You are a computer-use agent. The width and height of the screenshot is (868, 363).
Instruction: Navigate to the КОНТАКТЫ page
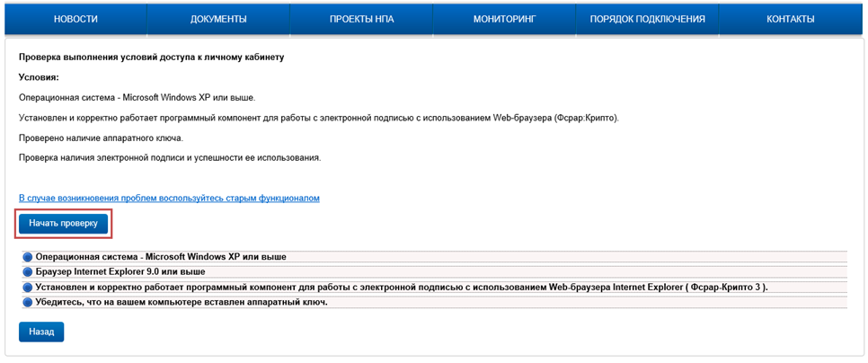791,20
